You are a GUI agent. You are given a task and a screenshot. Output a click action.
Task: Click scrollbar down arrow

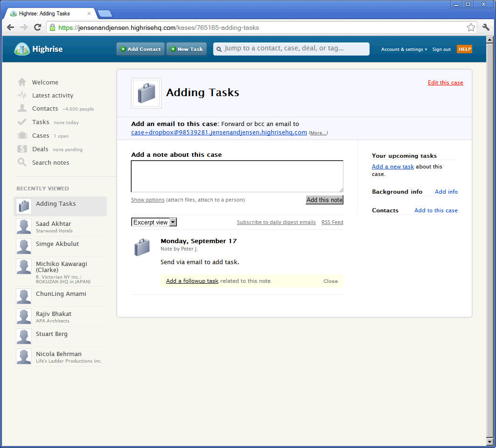click(489, 441)
